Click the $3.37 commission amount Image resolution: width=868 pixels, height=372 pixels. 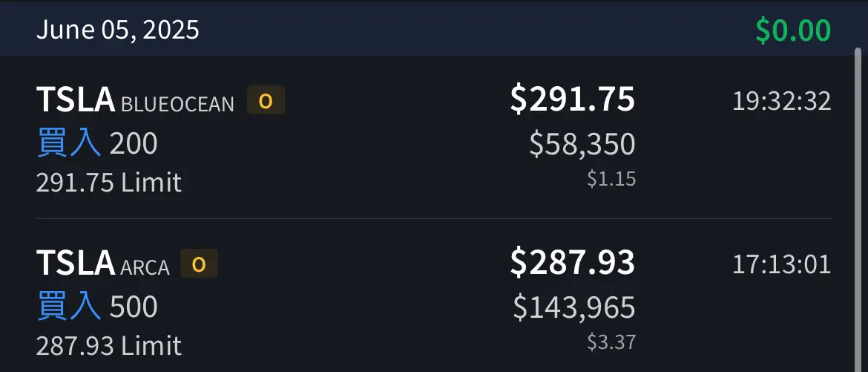pyautogui.click(x=612, y=342)
